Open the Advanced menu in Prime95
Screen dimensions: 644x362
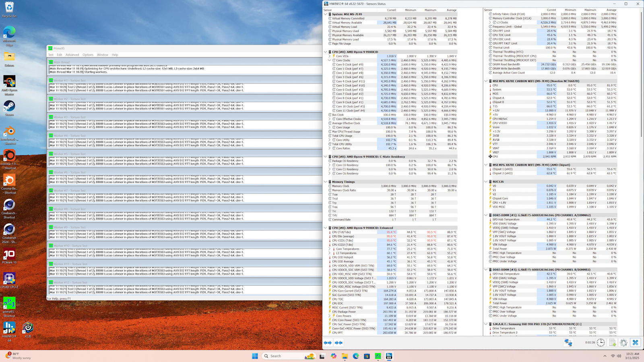(x=72, y=55)
